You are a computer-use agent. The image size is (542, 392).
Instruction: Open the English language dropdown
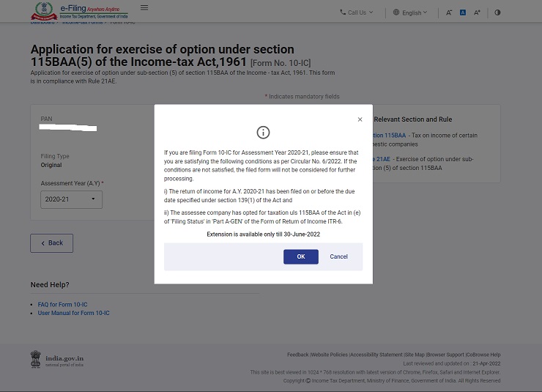click(410, 12)
